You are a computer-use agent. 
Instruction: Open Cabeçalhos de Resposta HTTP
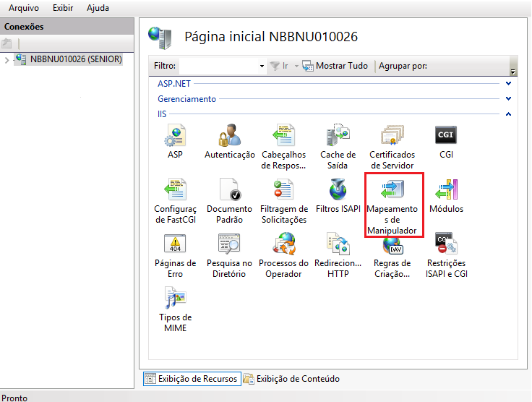pos(283,147)
